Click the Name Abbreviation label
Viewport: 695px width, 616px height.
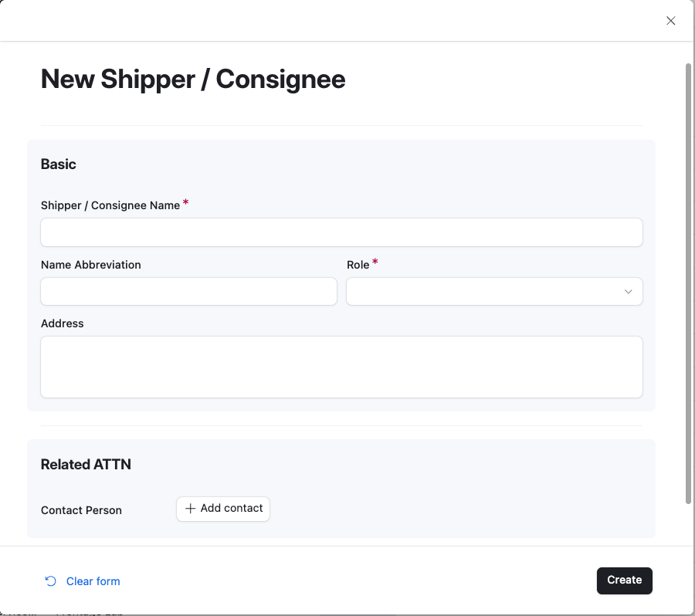point(91,265)
